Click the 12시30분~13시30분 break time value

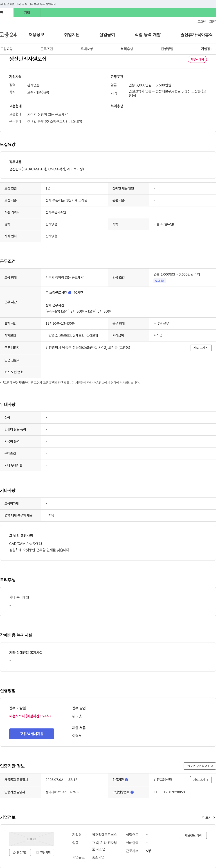pos(60,323)
